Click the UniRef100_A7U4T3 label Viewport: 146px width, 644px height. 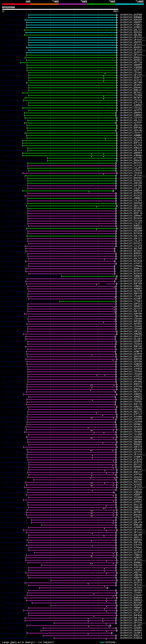(x=131, y=263)
